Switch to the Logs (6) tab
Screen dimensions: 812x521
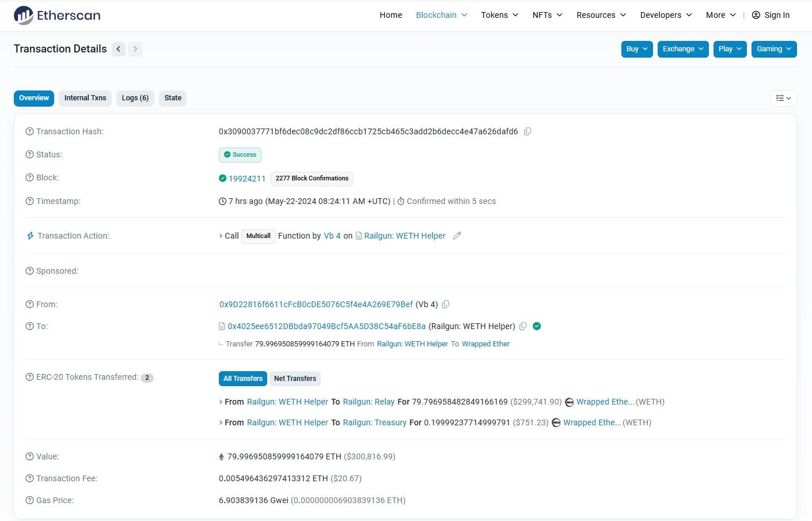click(x=135, y=98)
